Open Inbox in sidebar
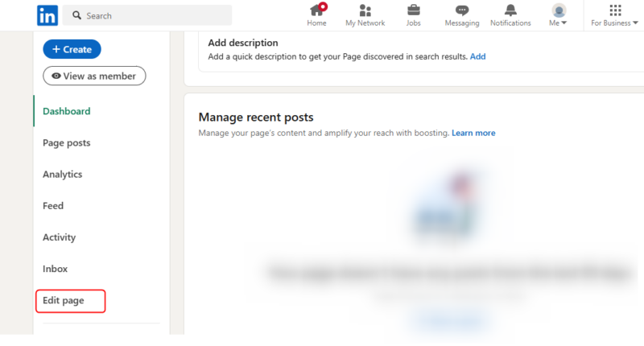Image resolution: width=644 pixels, height=346 pixels. point(55,269)
